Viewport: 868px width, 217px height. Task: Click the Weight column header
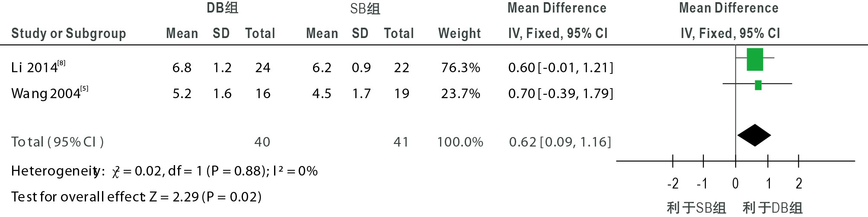459,33
